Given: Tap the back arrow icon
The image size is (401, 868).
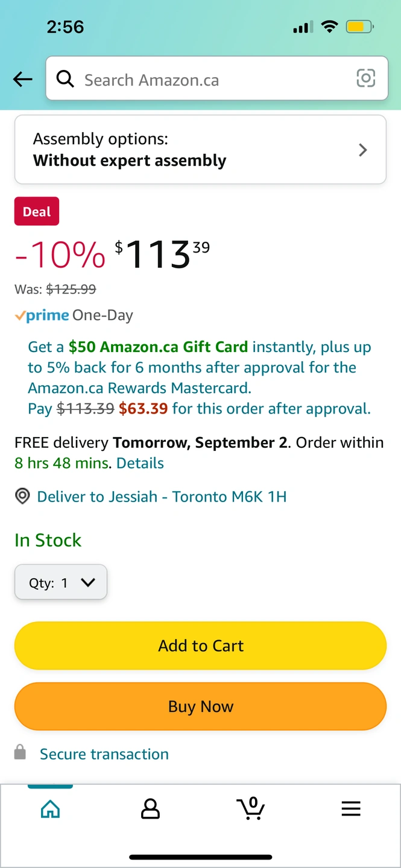Looking at the screenshot, I should click(23, 79).
